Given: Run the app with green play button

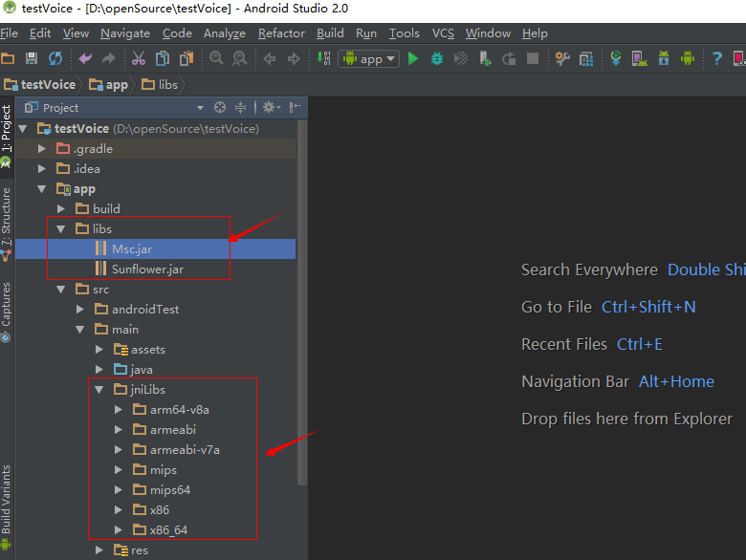Looking at the screenshot, I should tap(413, 59).
